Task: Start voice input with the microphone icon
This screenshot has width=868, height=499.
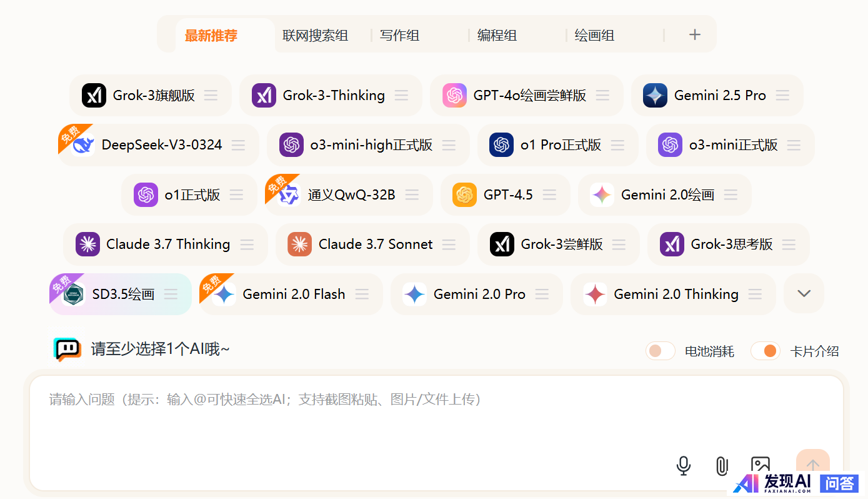Action: point(684,466)
